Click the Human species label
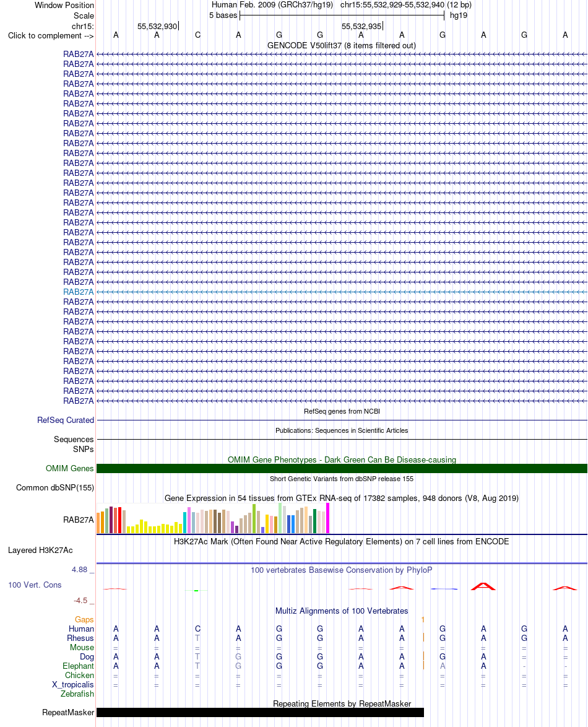Viewport: 588px width, 727px height. point(81,629)
